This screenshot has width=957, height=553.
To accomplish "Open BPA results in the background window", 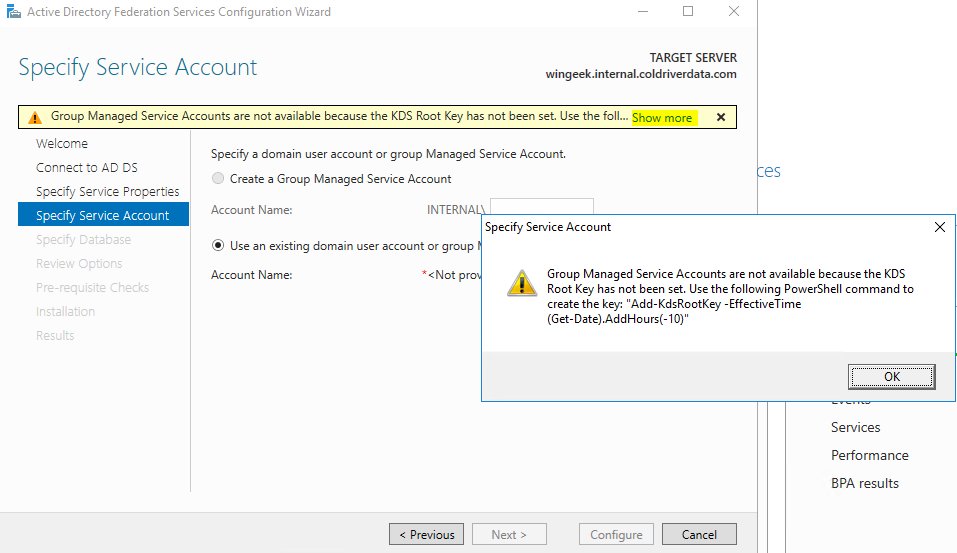I will coord(864,483).
